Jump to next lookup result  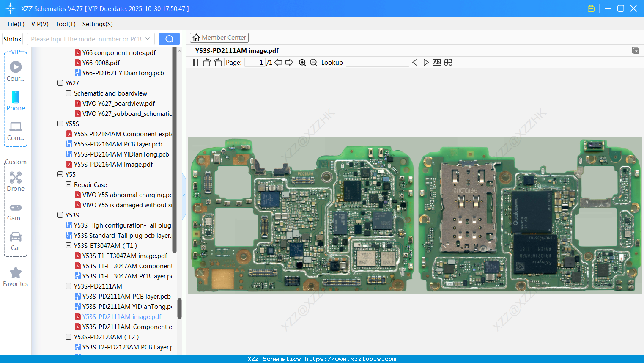pyautogui.click(x=426, y=63)
